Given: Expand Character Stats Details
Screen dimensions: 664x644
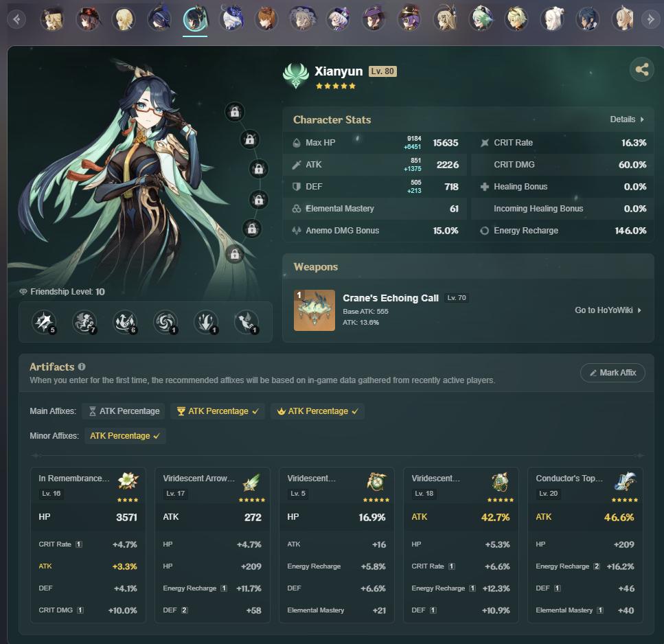Looking at the screenshot, I should point(627,119).
